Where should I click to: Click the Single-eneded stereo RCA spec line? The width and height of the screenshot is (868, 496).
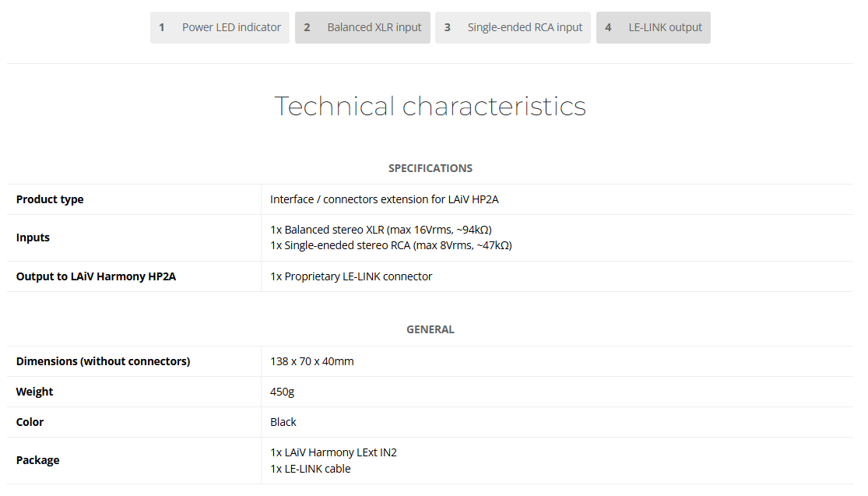(x=391, y=245)
